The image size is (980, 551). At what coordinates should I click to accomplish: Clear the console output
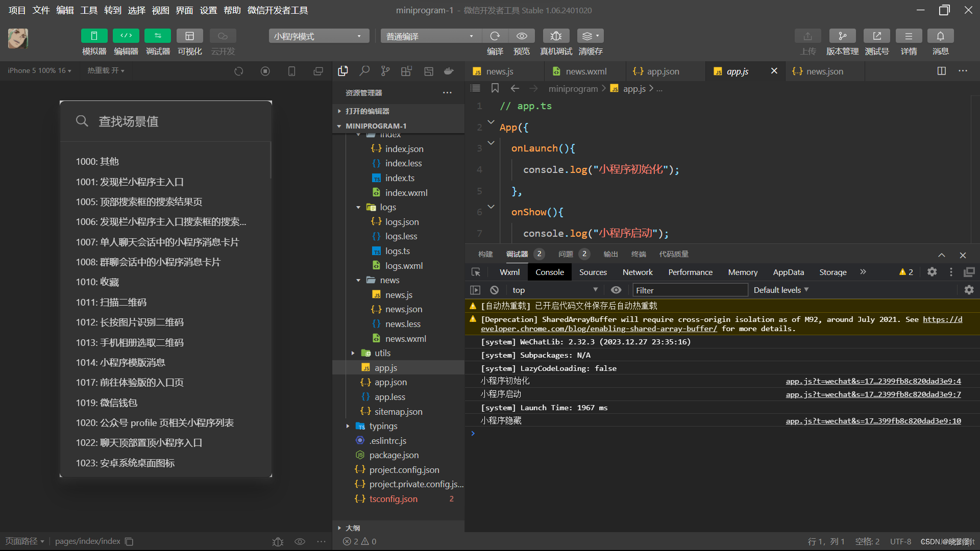click(494, 290)
